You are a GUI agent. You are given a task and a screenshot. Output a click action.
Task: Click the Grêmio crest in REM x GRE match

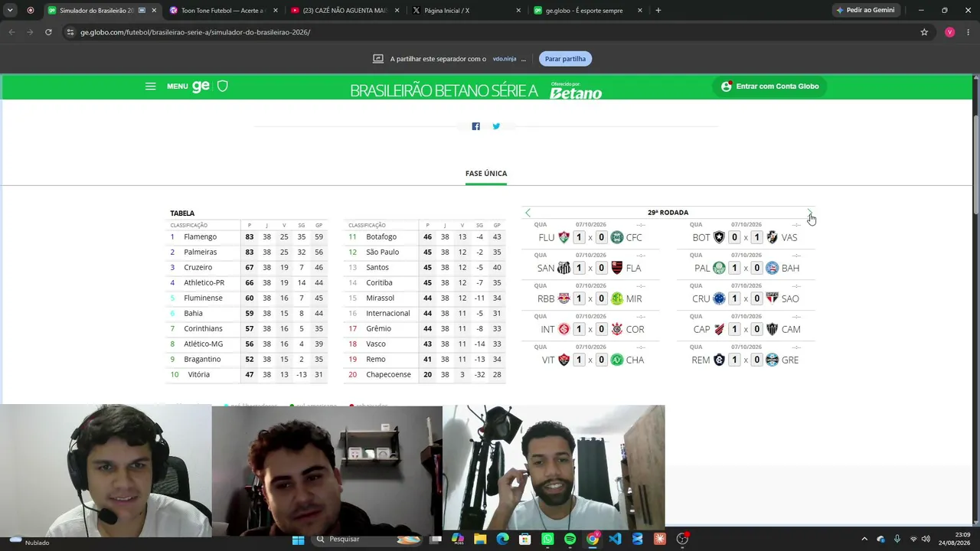[773, 360]
